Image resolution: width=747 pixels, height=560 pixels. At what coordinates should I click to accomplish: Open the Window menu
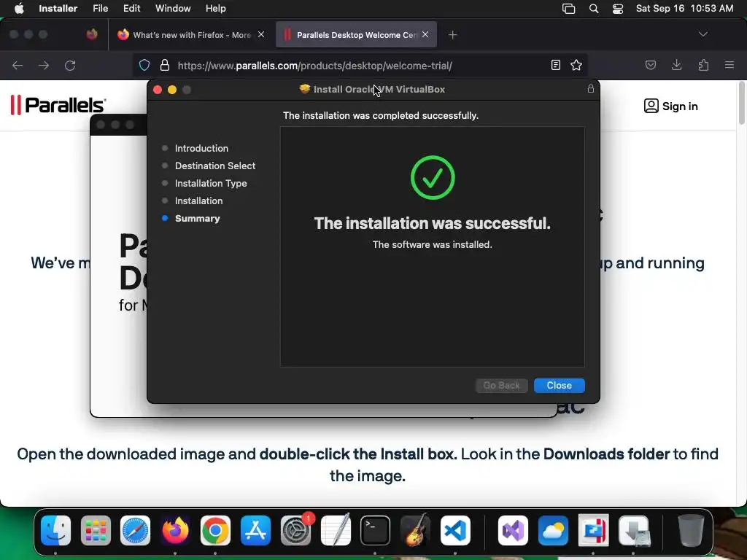point(173,8)
